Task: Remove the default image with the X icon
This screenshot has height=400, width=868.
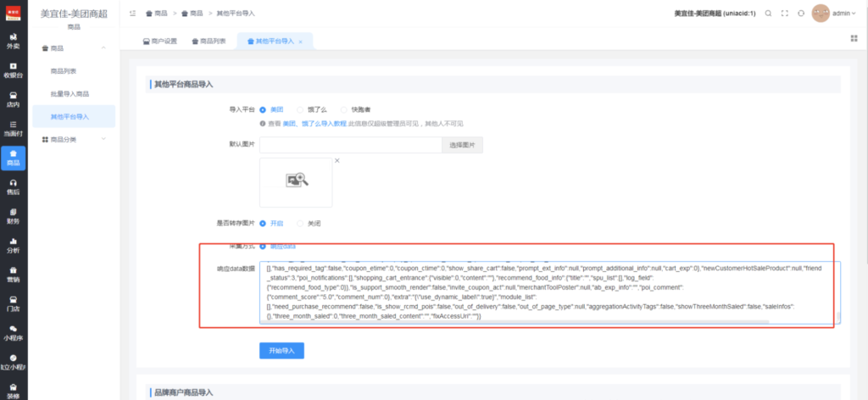Action: click(337, 160)
